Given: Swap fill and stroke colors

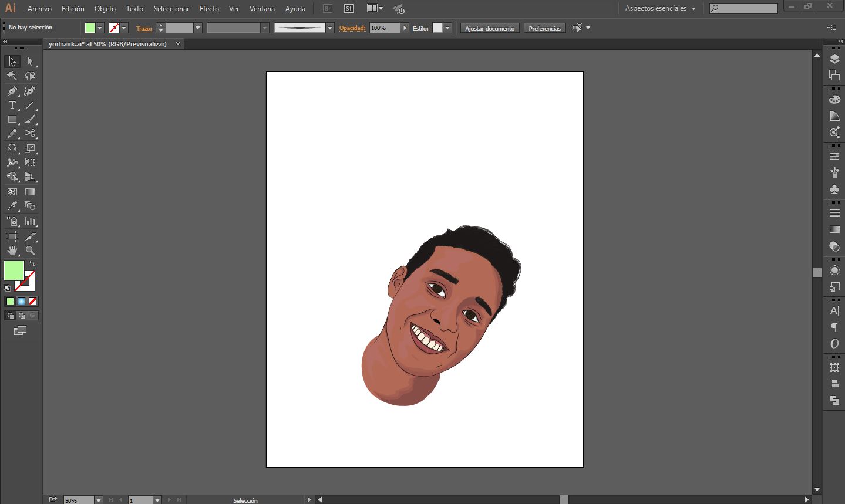Looking at the screenshot, I should 32,264.
